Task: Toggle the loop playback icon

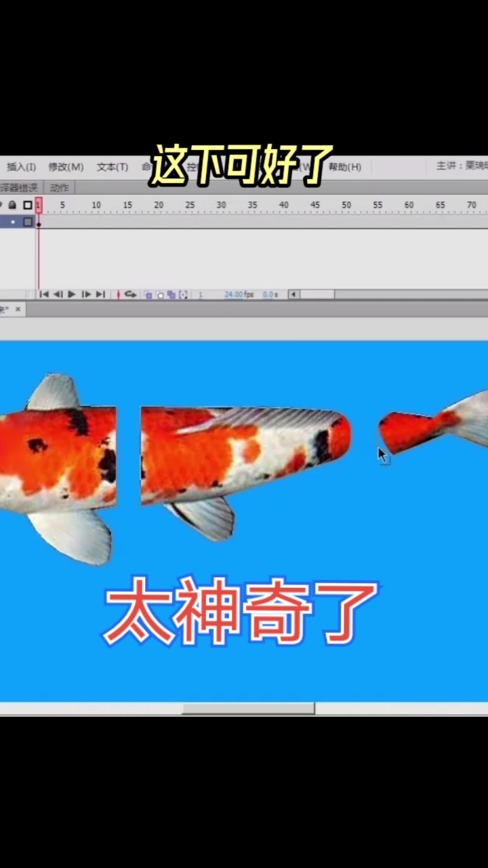Action: (130, 294)
